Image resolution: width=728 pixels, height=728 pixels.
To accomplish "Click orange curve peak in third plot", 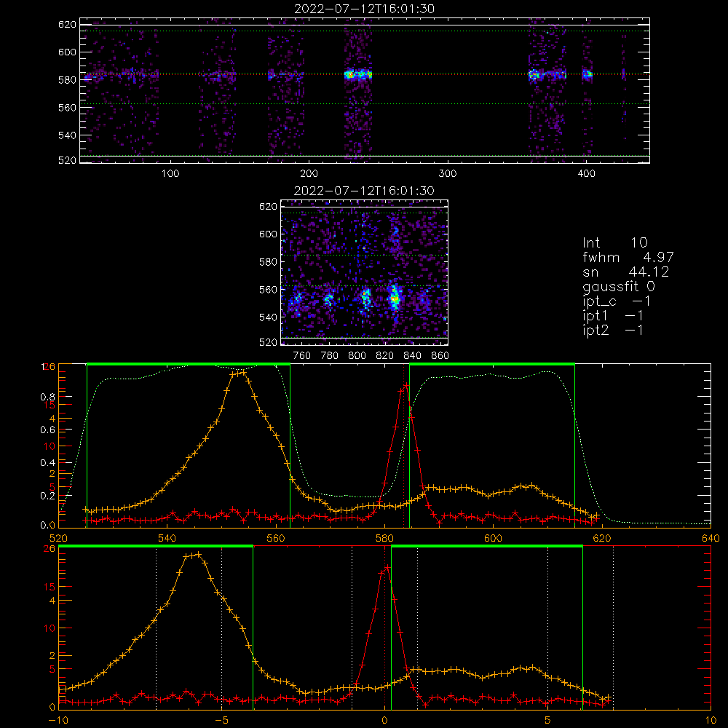I will click(243, 372).
